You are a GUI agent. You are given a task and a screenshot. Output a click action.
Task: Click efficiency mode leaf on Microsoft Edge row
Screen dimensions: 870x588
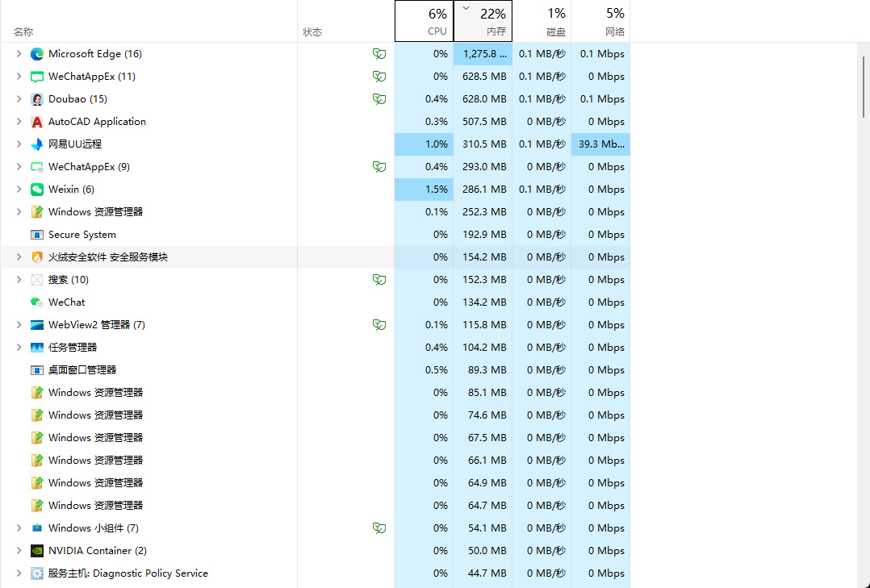point(379,54)
